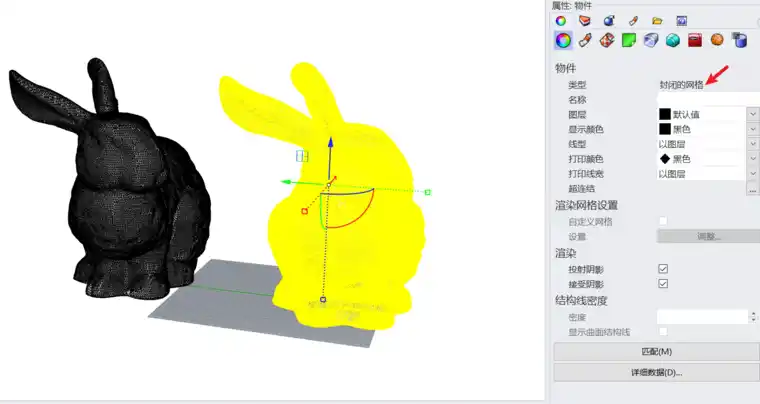
Task: Click the 名称 input field
Action: pos(708,99)
